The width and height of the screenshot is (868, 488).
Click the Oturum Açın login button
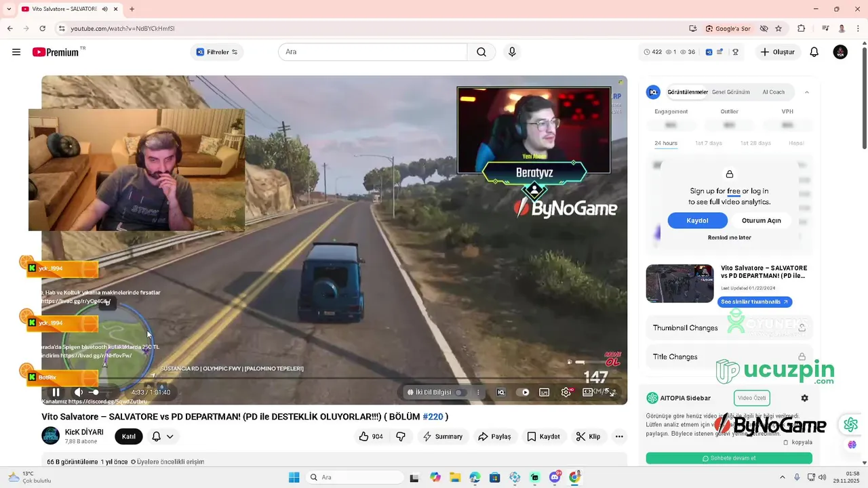762,220
